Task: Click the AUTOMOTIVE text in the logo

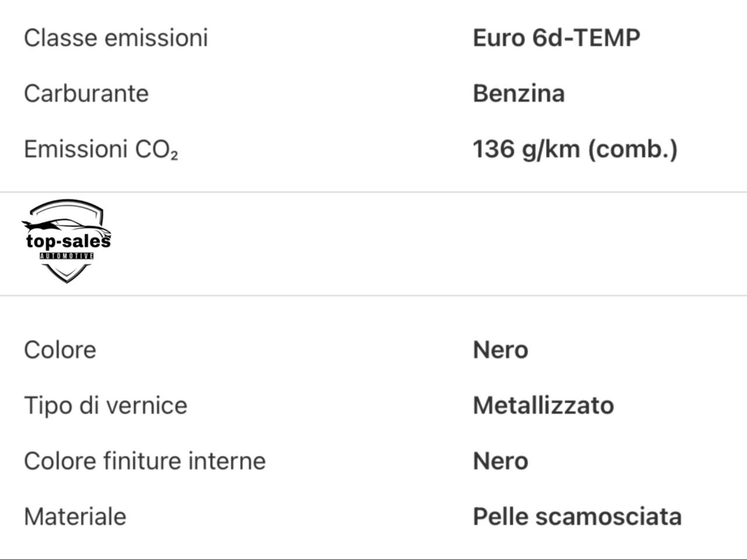Action: (67, 256)
